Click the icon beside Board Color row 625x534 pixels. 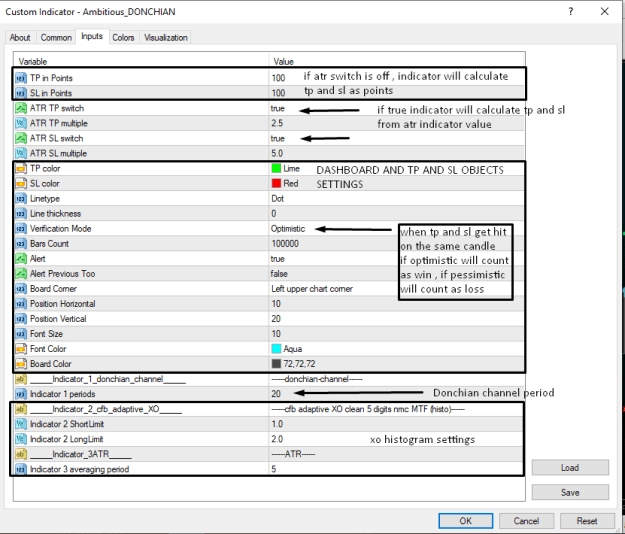21,364
